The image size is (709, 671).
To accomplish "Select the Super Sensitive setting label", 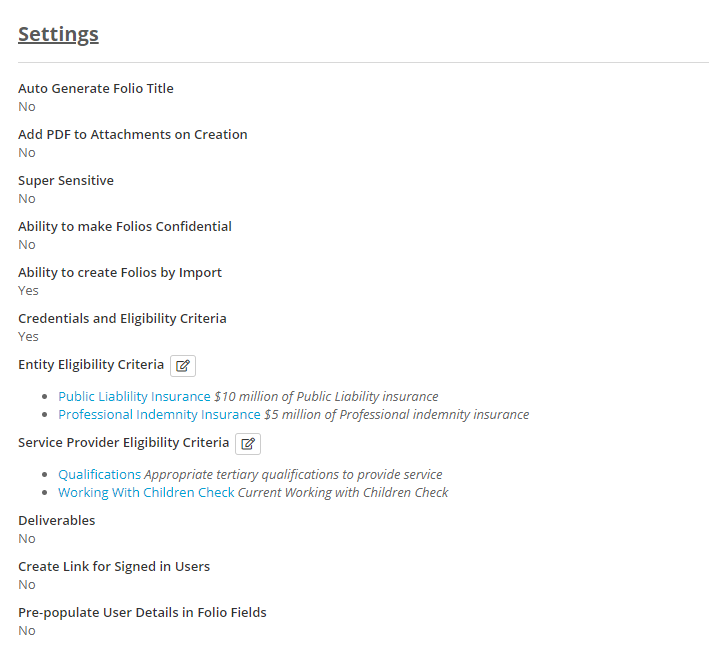I will click(x=66, y=181).
